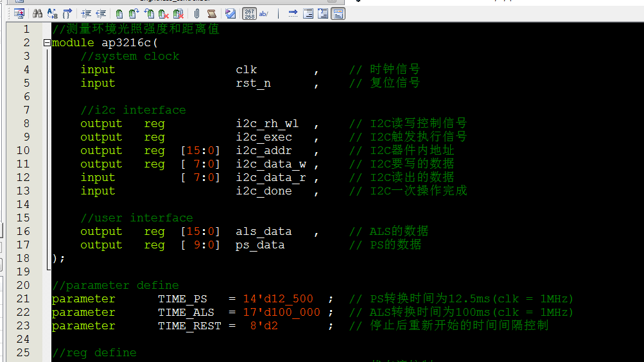
Task: Click the second page-layout icon with blue corner
Action: [323, 13]
